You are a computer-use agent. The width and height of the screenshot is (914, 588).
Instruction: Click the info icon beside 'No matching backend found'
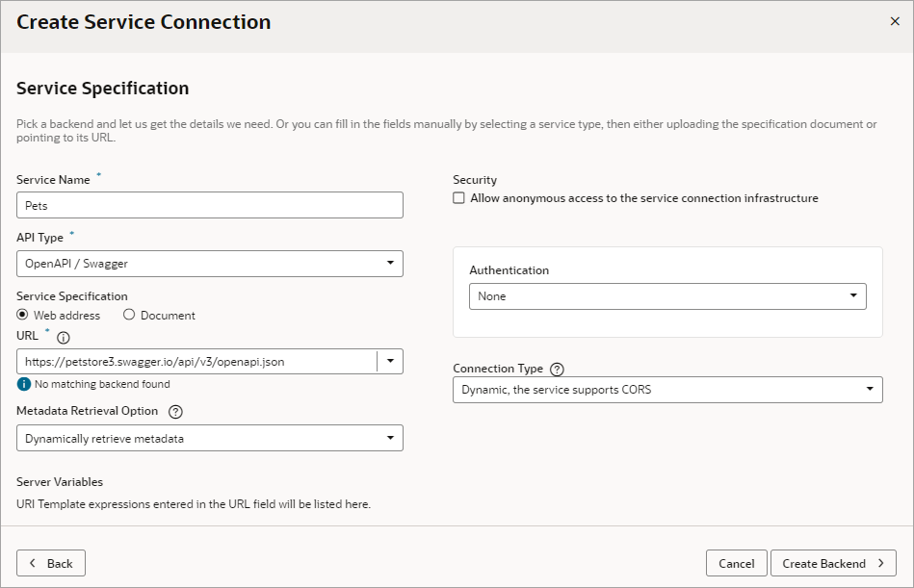pos(23,382)
